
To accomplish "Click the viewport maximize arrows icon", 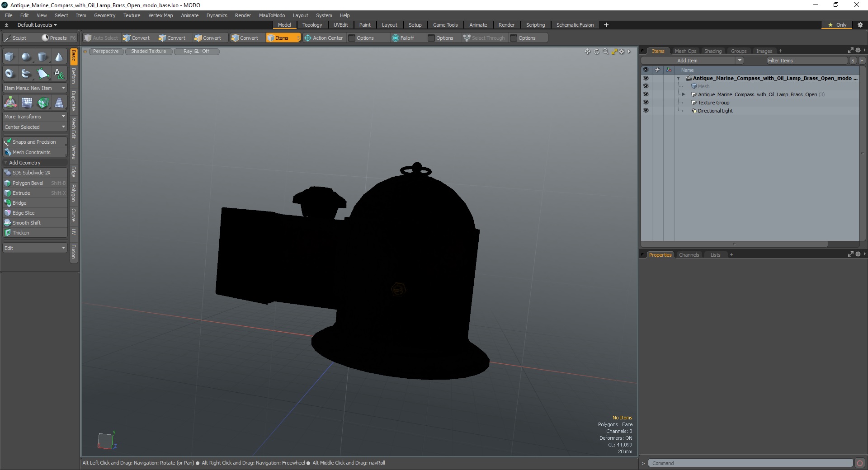I will 614,52.
